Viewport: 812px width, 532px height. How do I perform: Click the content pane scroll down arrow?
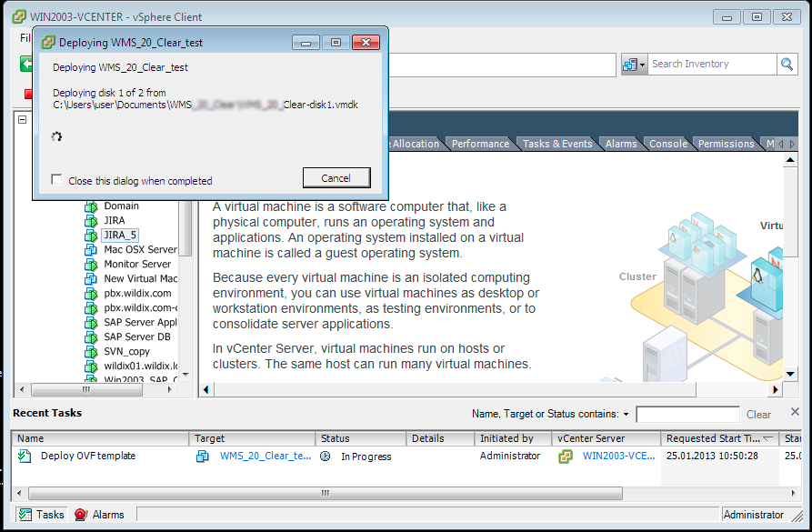pyautogui.click(x=790, y=374)
